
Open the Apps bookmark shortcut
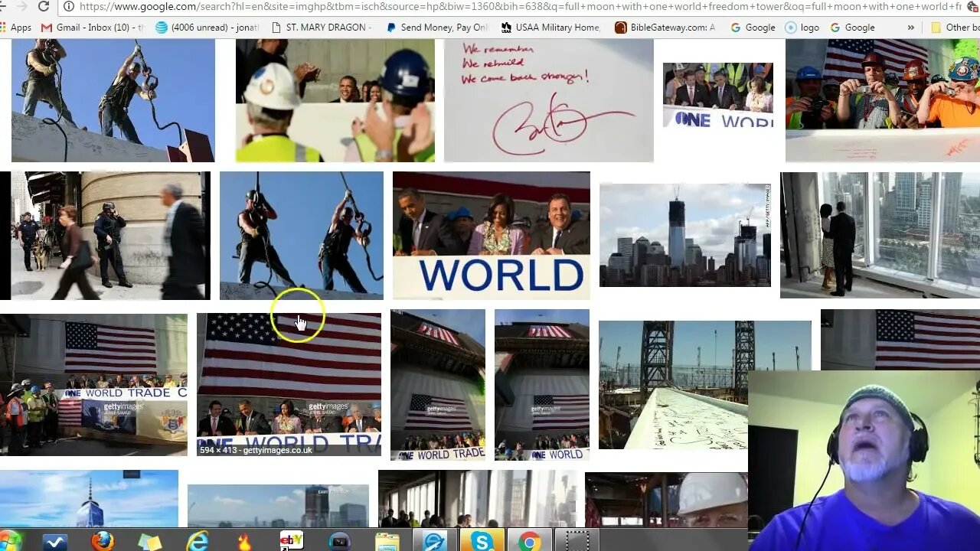pos(16,27)
